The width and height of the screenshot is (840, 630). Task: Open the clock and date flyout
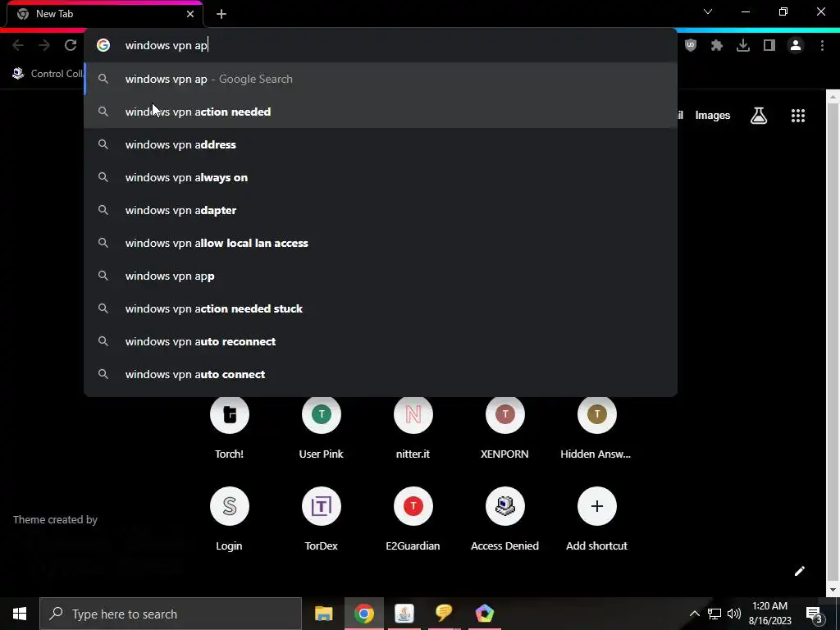(x=769, y=614)
